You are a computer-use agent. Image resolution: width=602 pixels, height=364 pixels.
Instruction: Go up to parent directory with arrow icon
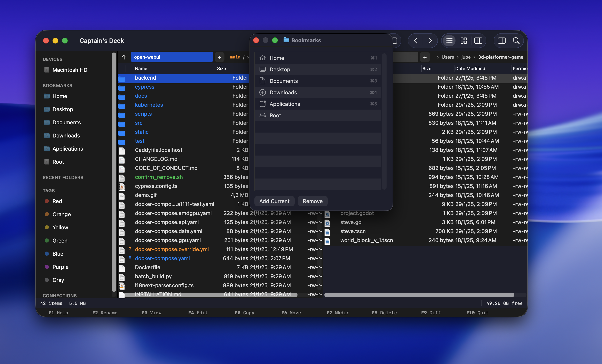(124, 57)
